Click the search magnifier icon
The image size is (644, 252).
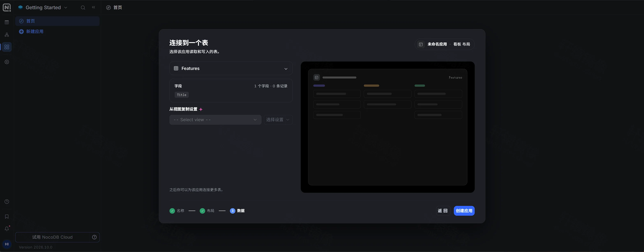pyautogui.click(x=83, y=8)
